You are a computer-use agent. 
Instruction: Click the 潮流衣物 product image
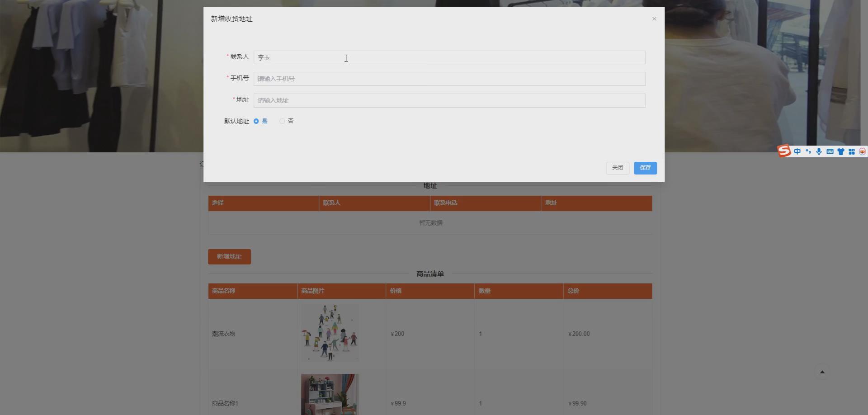pyautogui.click(x=330, y=333)
